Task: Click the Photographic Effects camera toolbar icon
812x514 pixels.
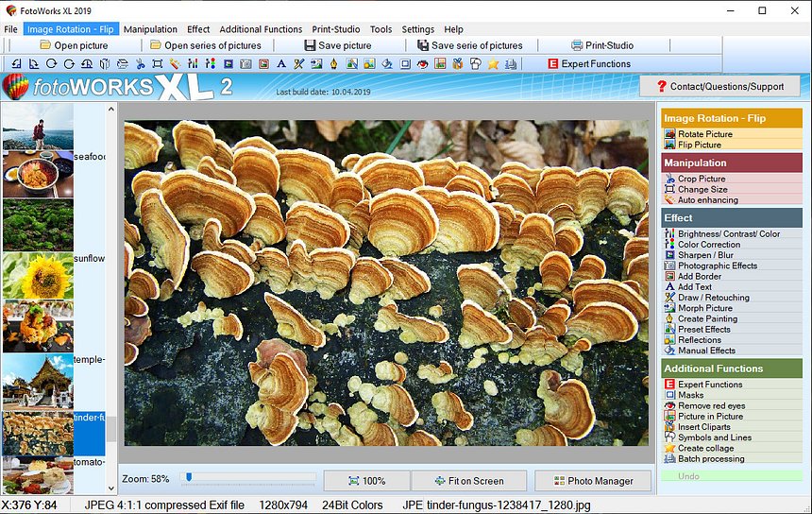Action: coord(246,63)
